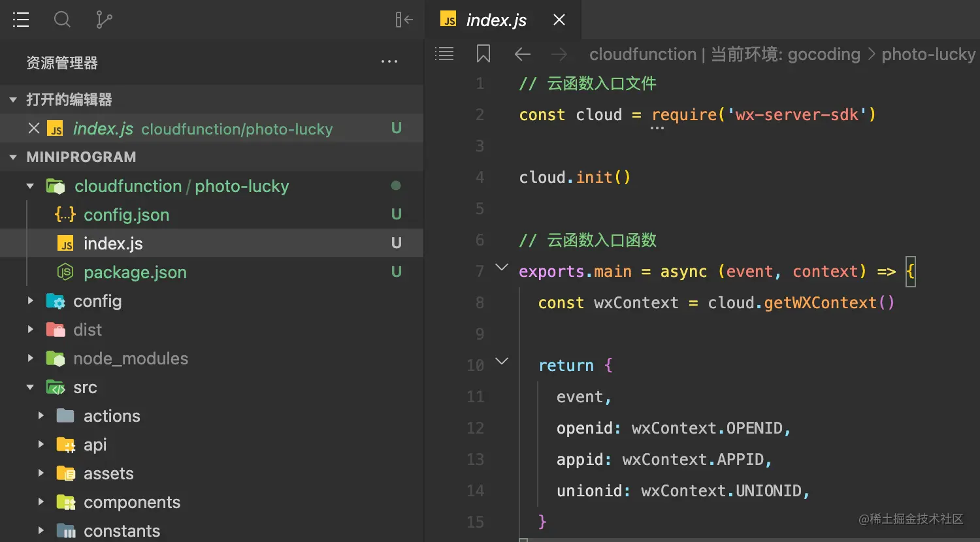980x542 pixels.
Task: Open package.json file
Action: coord(135,272)
